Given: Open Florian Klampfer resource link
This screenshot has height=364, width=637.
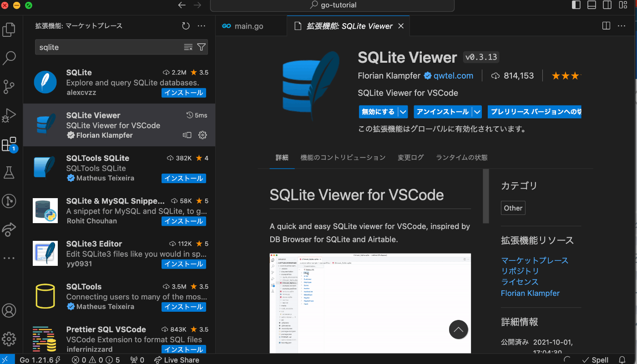Looking at the screenshot, I should (530, 293).
